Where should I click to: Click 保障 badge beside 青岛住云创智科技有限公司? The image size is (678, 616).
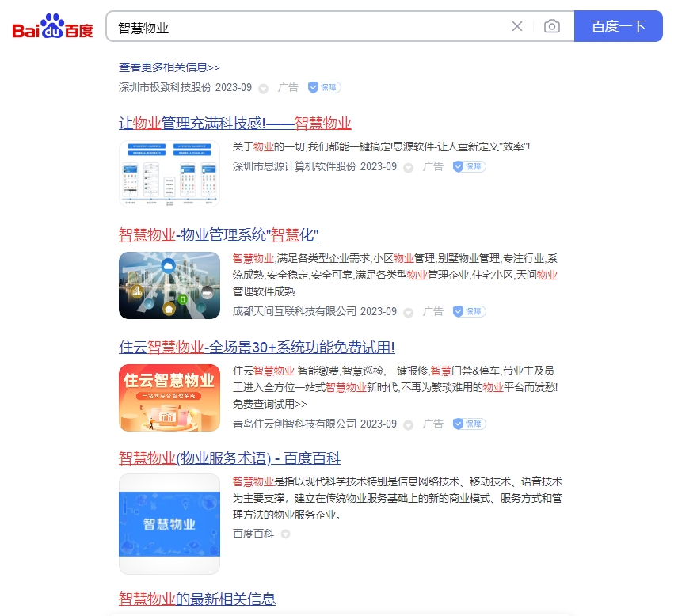(x=469, y=424)
